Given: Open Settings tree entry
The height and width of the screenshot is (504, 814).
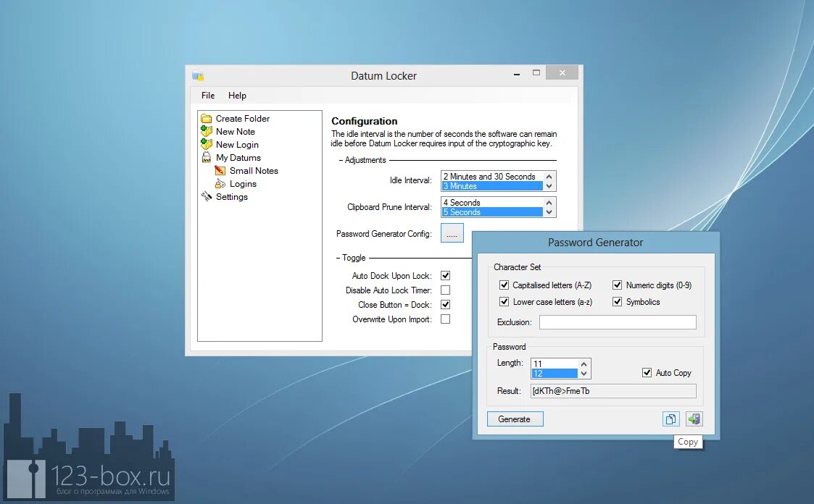Looking at the screenshot, I should coord(231,196).
